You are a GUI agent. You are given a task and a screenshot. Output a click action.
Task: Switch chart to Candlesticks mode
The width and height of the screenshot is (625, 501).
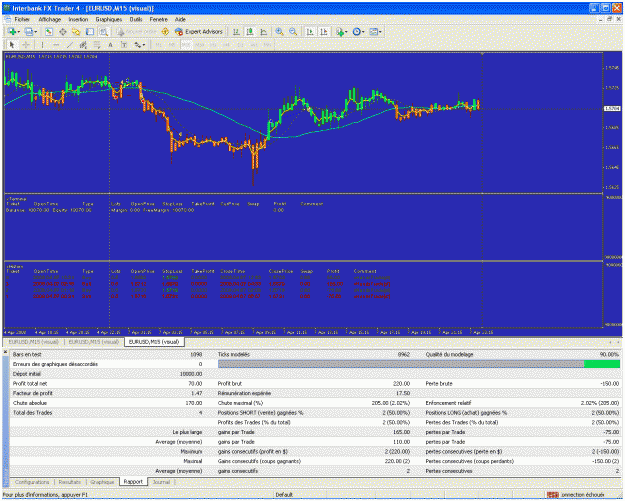pyautogui.click(x=250, y=31)
